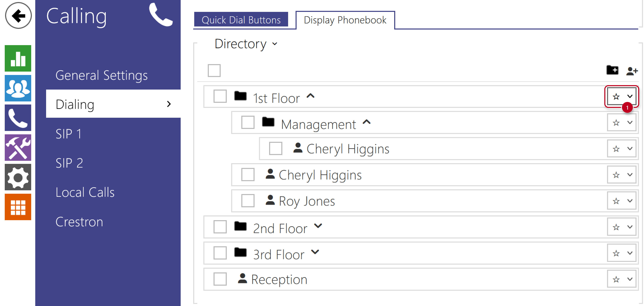
Task: Check the Reception checkbox
Action: [x=220, y=279]
